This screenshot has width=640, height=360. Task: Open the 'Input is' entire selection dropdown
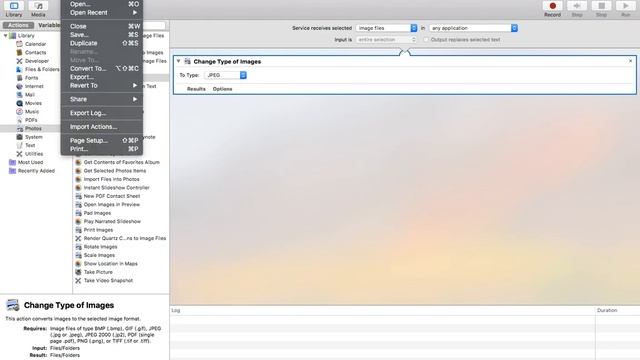pyautogui.click(x=387, y=40)
